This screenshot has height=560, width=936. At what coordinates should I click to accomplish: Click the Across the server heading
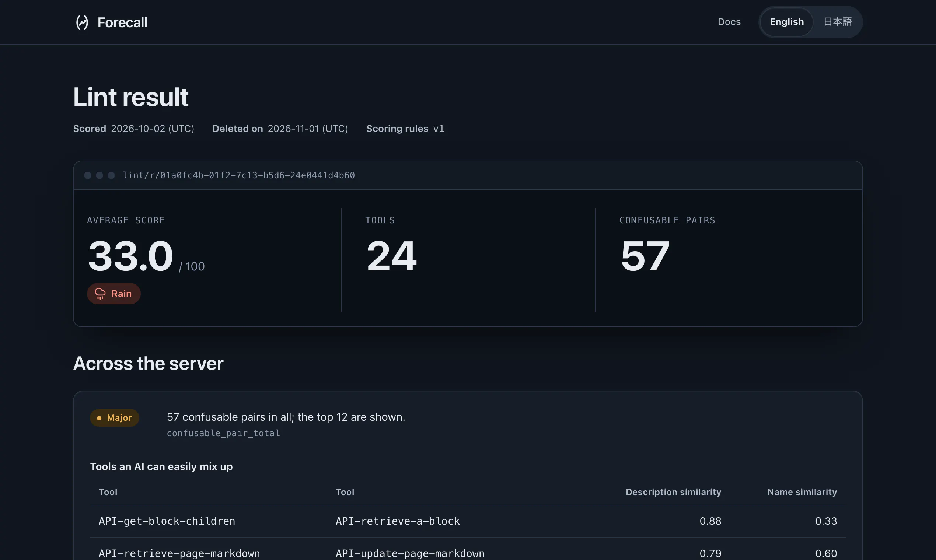coord(148,363)
